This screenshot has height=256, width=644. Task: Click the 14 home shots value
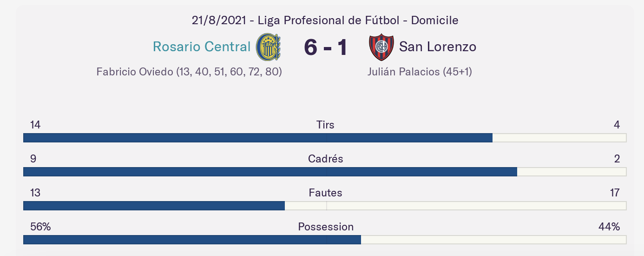tap(35, 125)
